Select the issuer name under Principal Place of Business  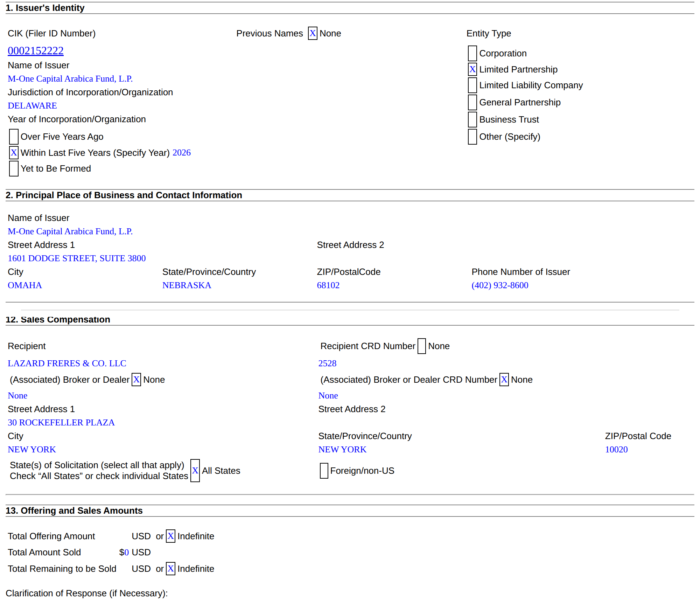pos(70,231)
